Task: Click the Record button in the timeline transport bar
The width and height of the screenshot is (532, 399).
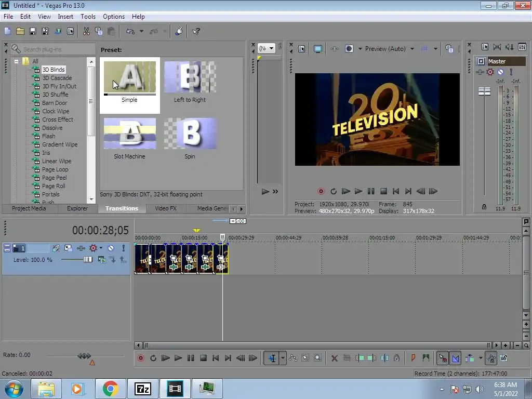Action: 140,358
